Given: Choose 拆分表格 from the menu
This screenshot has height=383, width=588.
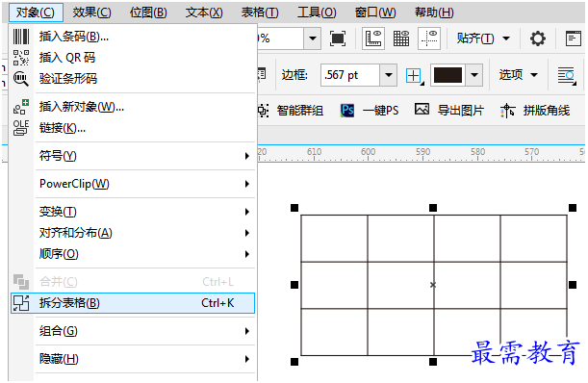Looking at the screenshot, I should (x=133, y=303).
